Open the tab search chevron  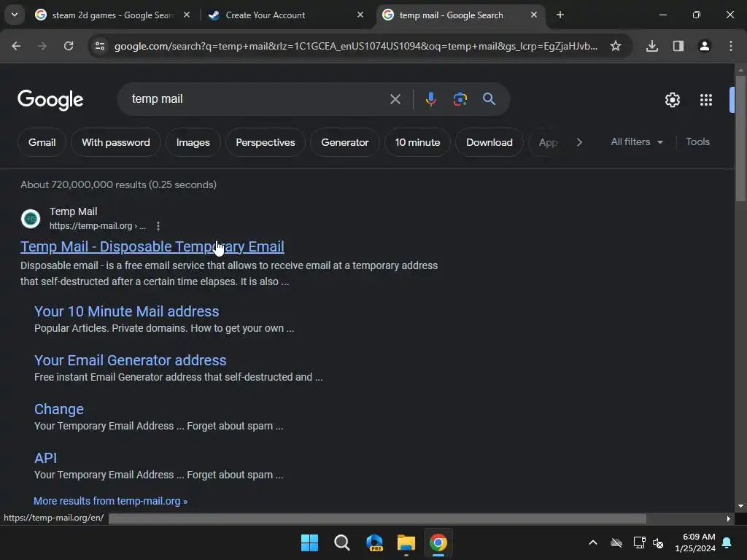pyautogui.click(x=15, y=15)
